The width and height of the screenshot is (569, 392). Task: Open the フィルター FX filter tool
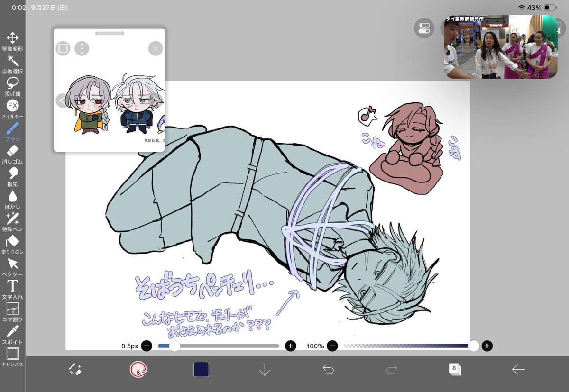coord(12,109)
